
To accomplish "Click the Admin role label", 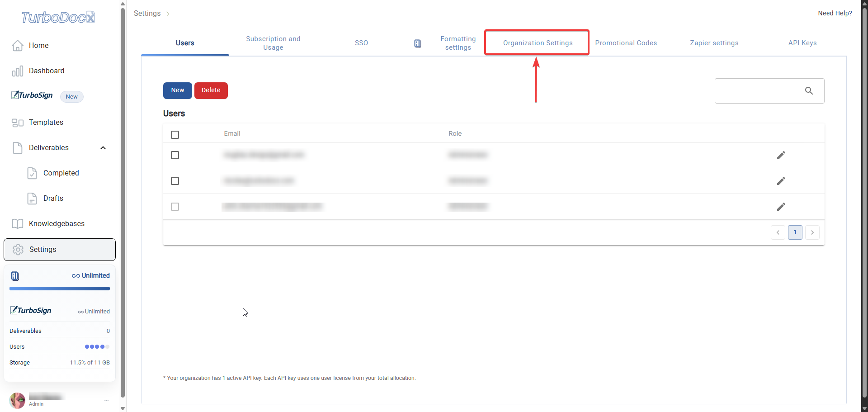I will tap(36, 404).
